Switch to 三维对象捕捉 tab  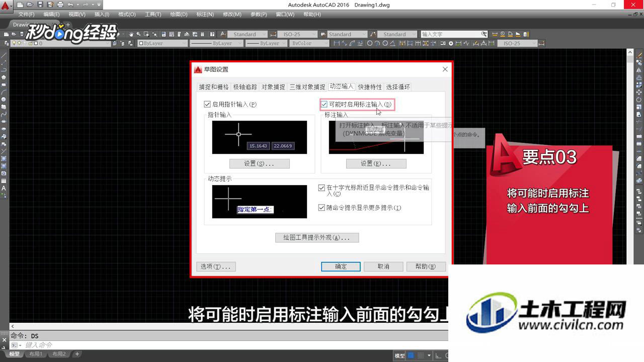click(x=307, y=87)
